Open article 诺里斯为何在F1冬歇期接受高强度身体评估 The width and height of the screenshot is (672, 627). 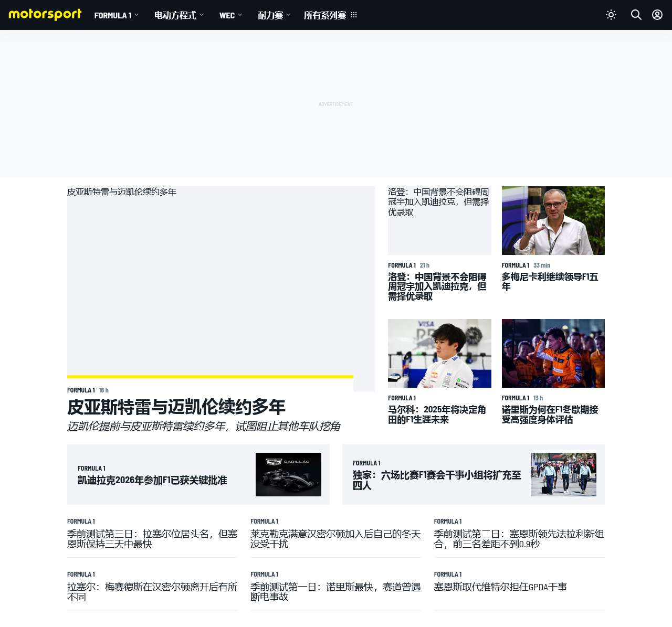pos(550,415)
